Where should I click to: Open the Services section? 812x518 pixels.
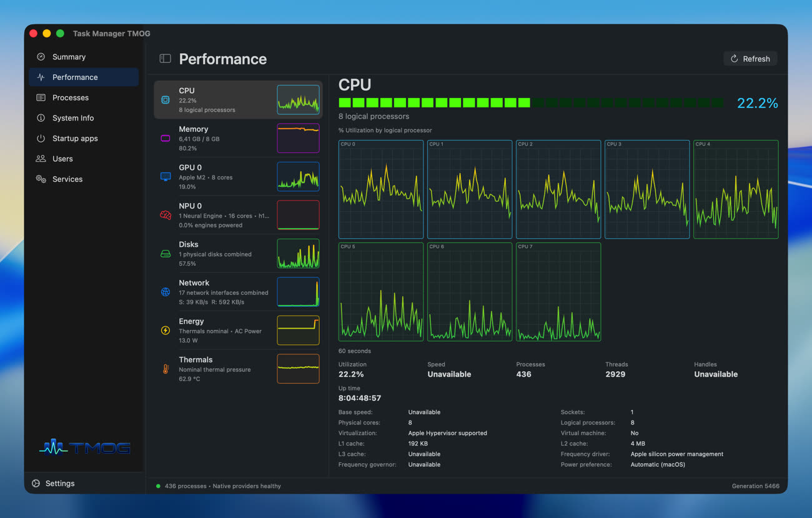[x=84, y=179]
